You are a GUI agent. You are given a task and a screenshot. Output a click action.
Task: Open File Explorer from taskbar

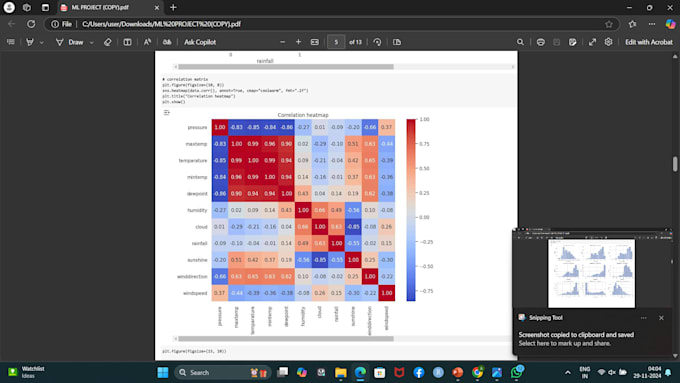click(341, 373)
